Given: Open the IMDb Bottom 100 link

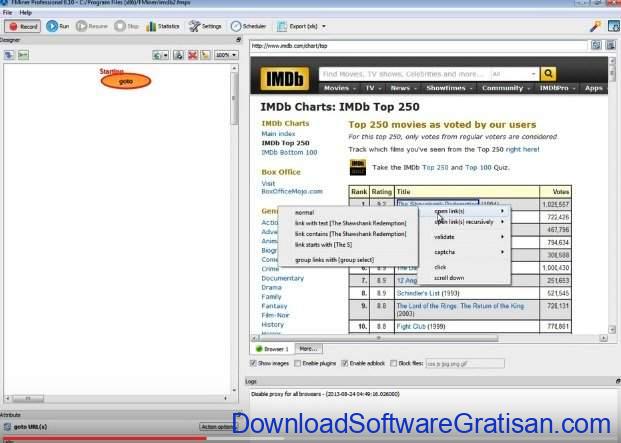Looking at the screenshot, I should coord(289,152).
